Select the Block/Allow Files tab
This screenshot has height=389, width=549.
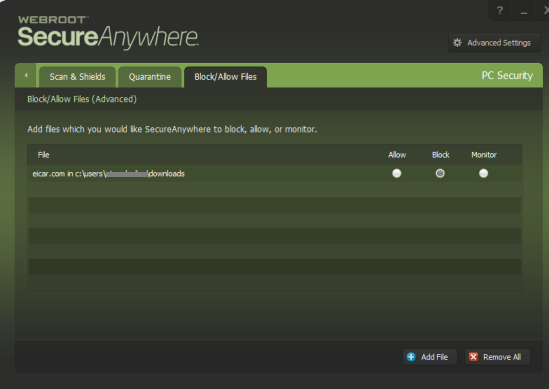(225, 77)
